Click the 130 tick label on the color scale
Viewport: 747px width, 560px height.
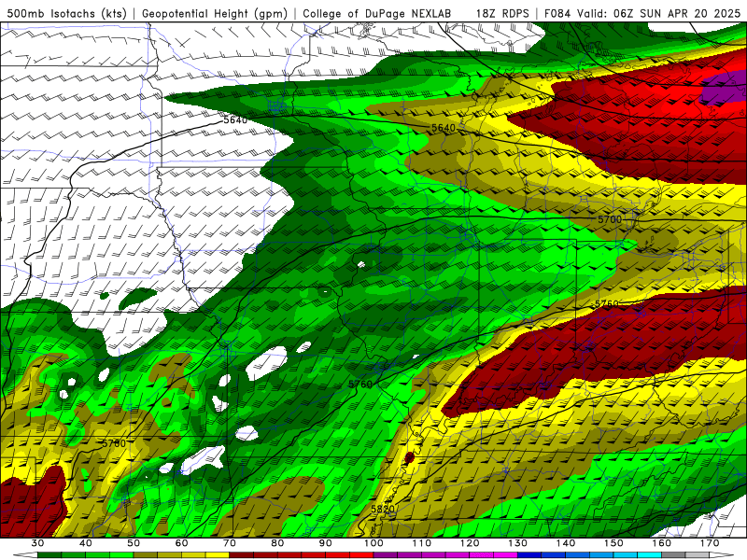pos(518,543)
